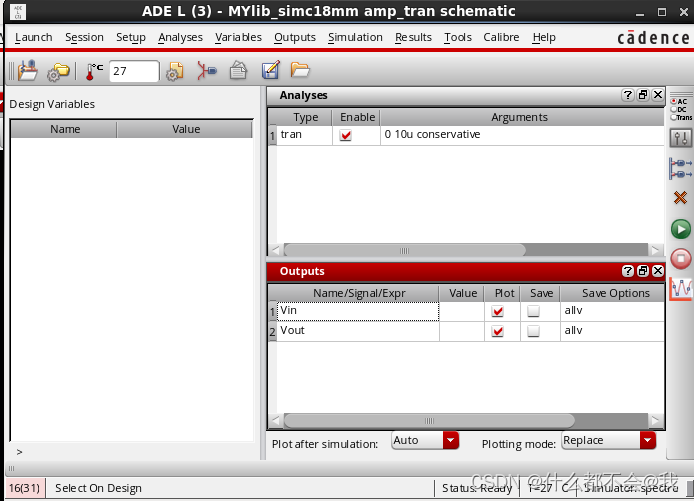Click the sidebar setup outputs icon
The height and width of the screenshot is (501, 694).
[x=681, y=169]
